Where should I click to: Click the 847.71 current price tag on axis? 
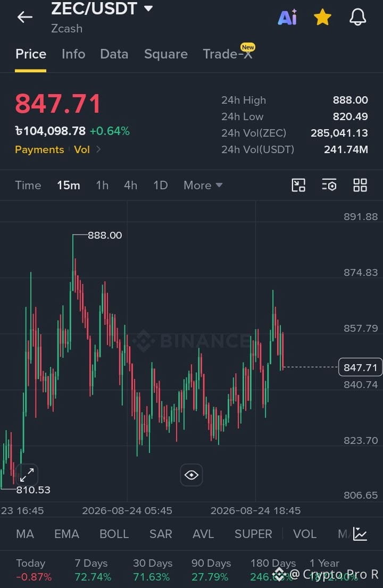360,367
